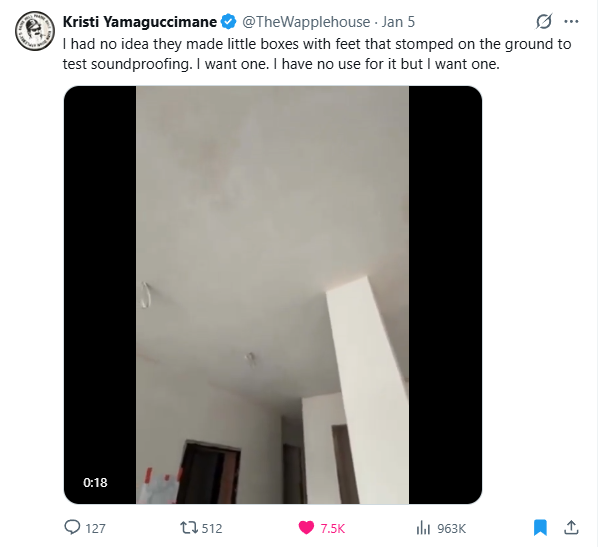Unlike the post via the pink heart
This screenshot has height=547, width=601.
306,528
